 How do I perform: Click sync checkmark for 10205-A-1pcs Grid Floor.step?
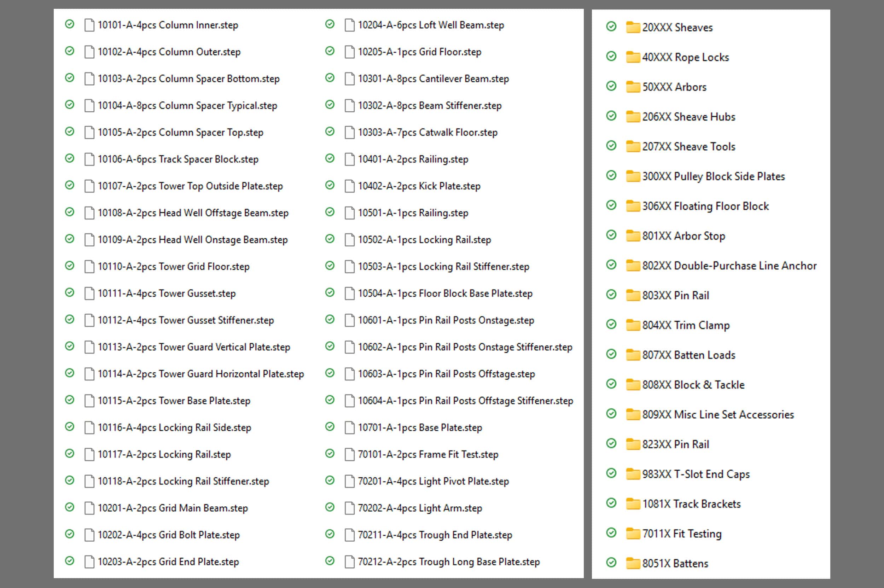330,51
